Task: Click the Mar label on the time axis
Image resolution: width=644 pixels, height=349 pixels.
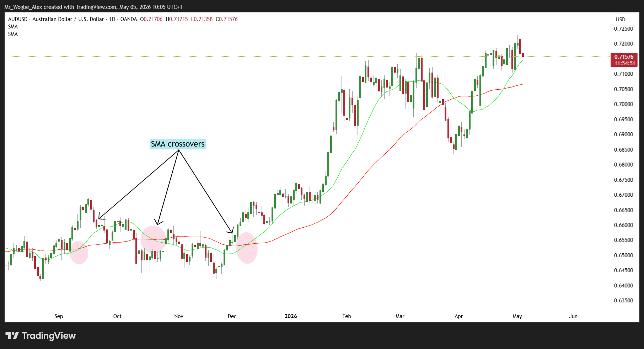Action: coord(400,316)
